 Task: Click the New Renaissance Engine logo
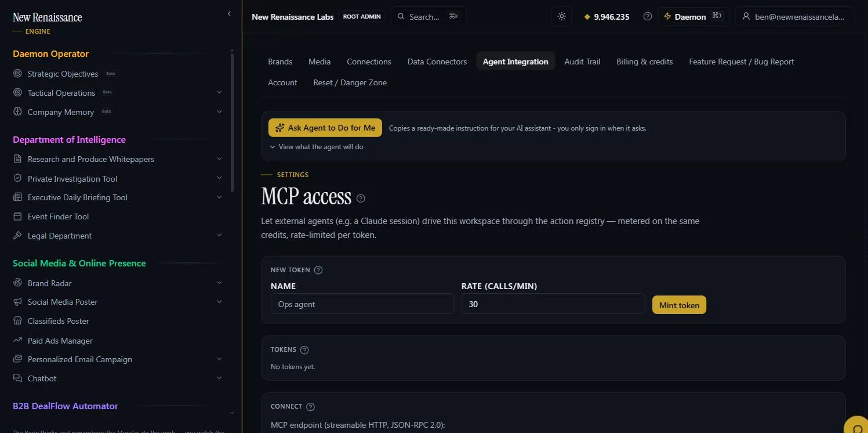tap(48, 22)
